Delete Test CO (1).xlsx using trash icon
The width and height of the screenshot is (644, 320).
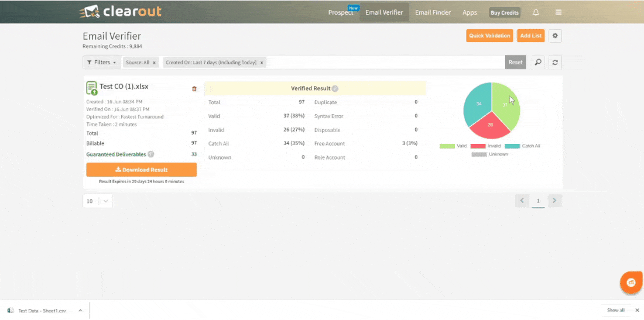point(194,89)
